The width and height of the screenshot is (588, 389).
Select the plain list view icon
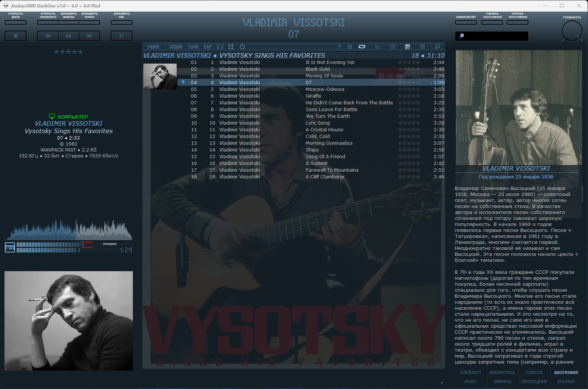[x=422, y=47]
